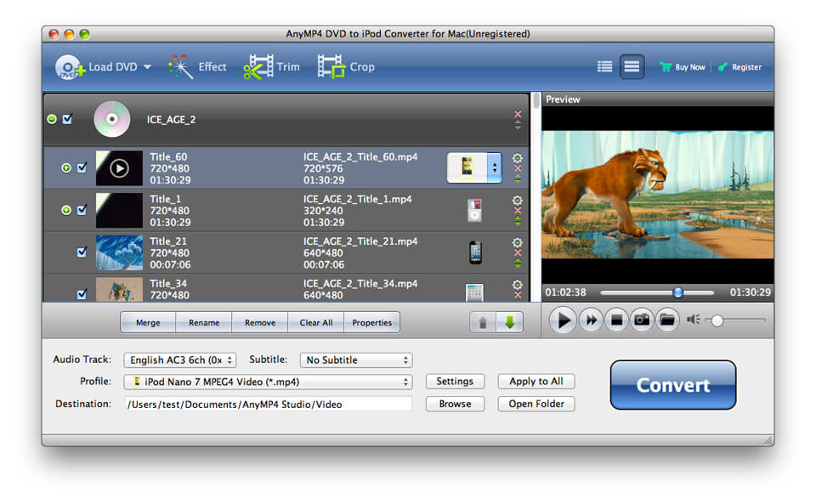Browse for destination folder
The width and height of the screenshot is (816, 504).
click(x=455, y=404)
